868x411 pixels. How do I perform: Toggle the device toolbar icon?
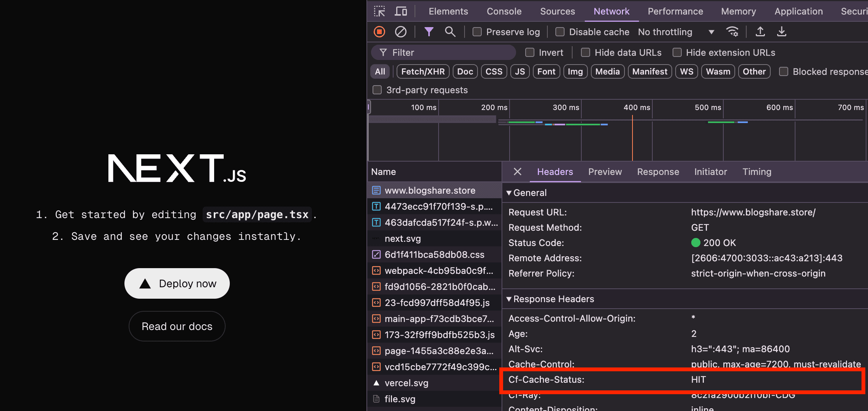tap(400, 11)
